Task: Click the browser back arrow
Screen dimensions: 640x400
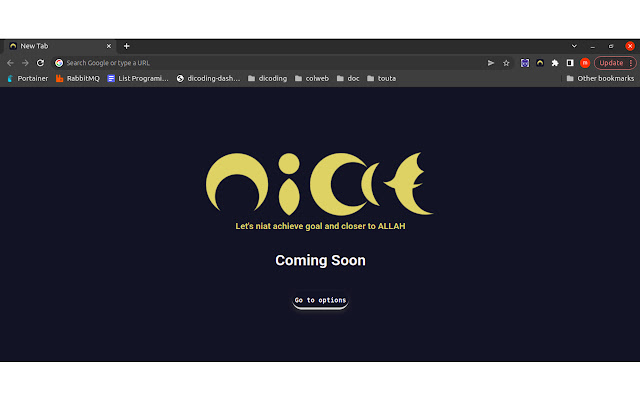Action: pyautogui.click(x=10, y=63)
